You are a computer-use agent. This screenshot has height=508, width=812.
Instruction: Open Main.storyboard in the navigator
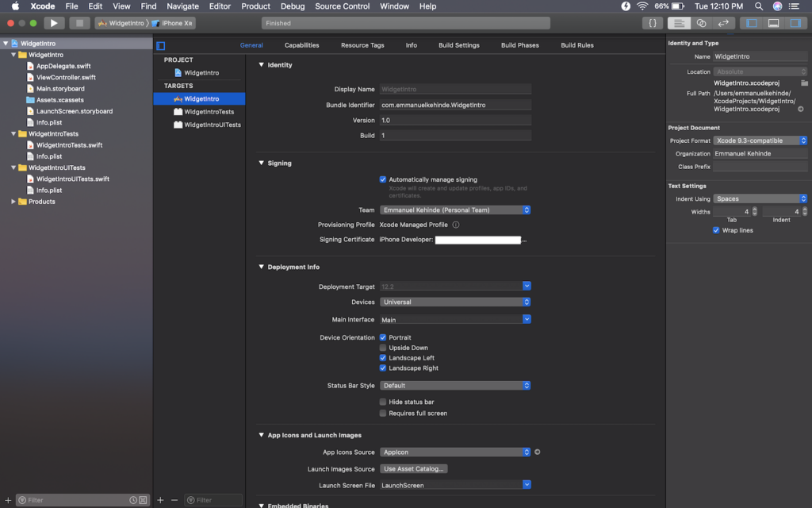60,89
